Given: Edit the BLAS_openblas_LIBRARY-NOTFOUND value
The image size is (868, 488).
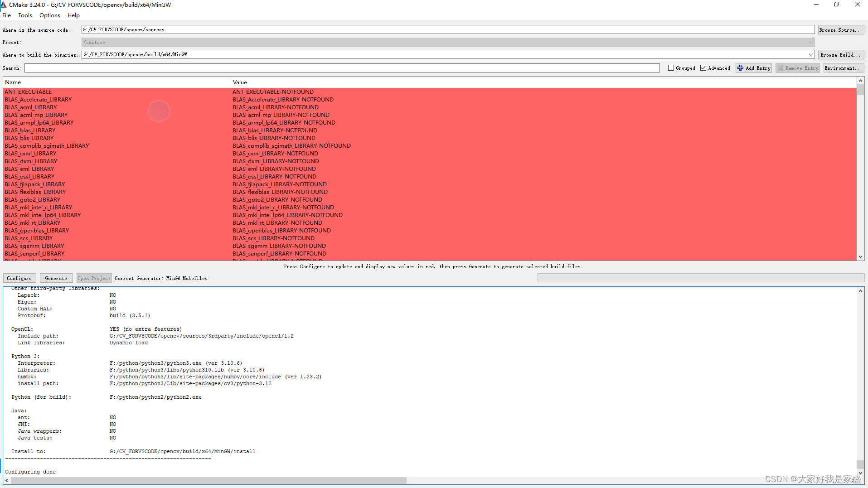Looking at the screenshot, I should (x=282, y=230).
